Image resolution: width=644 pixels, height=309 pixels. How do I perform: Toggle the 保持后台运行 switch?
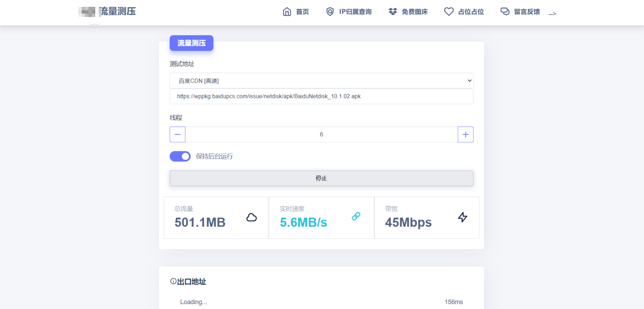pos(180,156)
